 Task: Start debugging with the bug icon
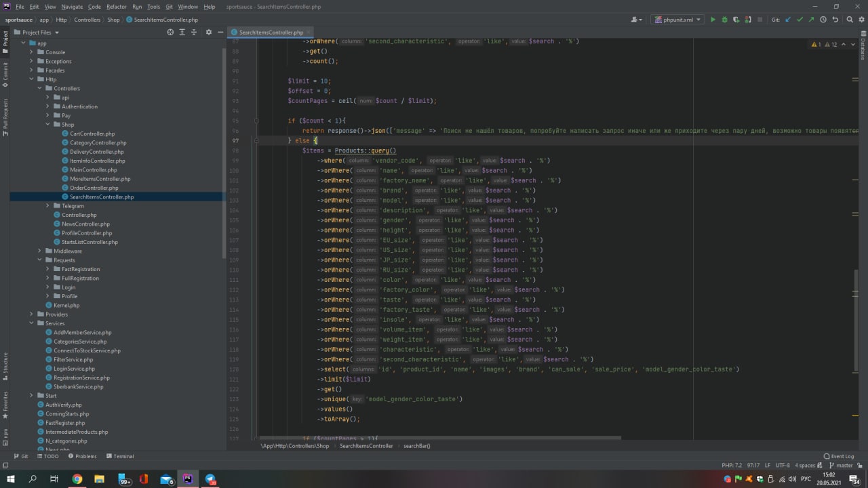725,20
